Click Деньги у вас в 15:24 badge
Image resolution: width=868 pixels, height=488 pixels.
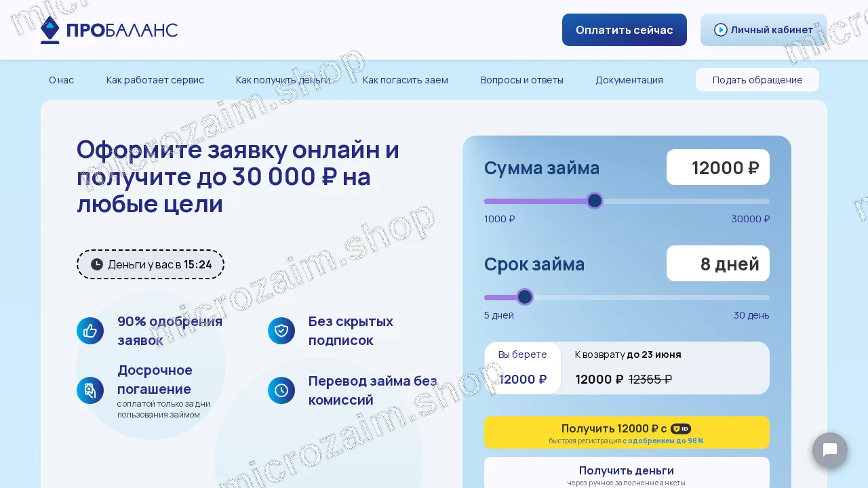151,264
